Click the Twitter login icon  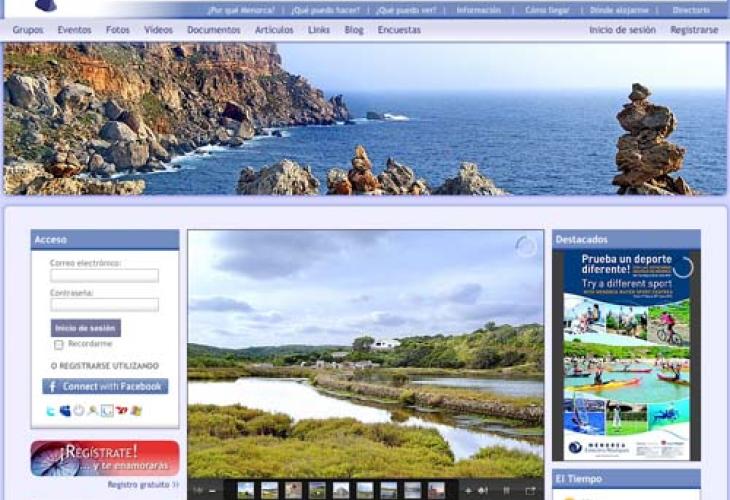pyautogui.click(x=51, y=411)
